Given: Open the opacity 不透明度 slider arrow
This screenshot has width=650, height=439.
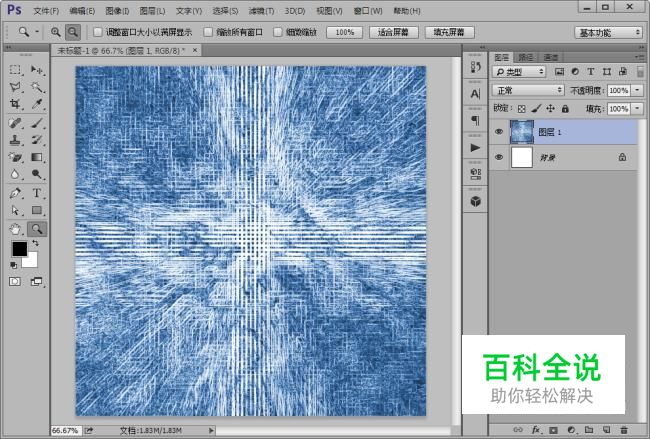Looking at the screenshot, I should coord(637,90).
